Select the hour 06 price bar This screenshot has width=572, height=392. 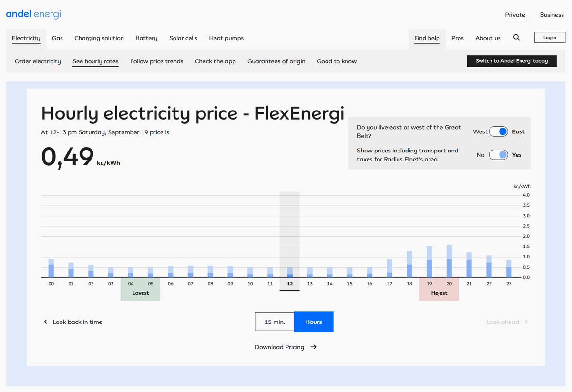coord(171,272)
